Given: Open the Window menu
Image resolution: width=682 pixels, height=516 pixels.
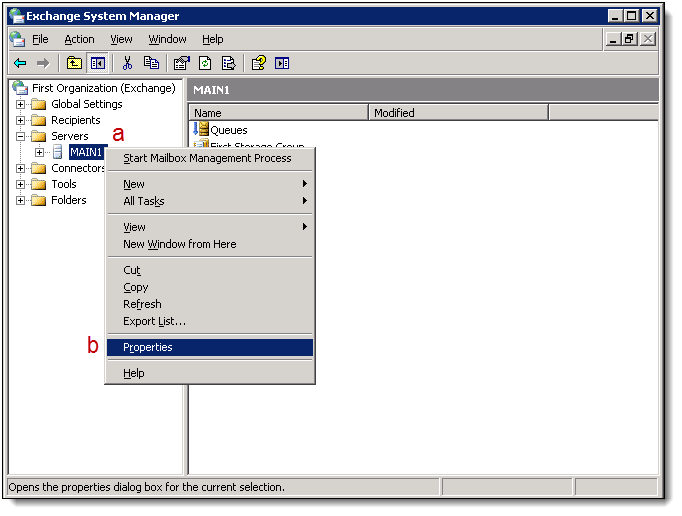Looking at the screenshot, I should (x=167, y=39).
